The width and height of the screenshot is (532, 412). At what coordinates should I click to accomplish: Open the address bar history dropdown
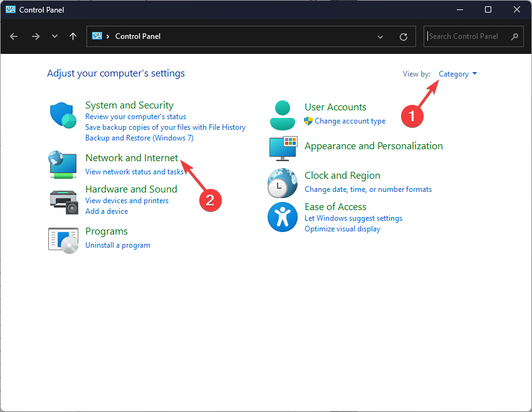pos(380,36)
